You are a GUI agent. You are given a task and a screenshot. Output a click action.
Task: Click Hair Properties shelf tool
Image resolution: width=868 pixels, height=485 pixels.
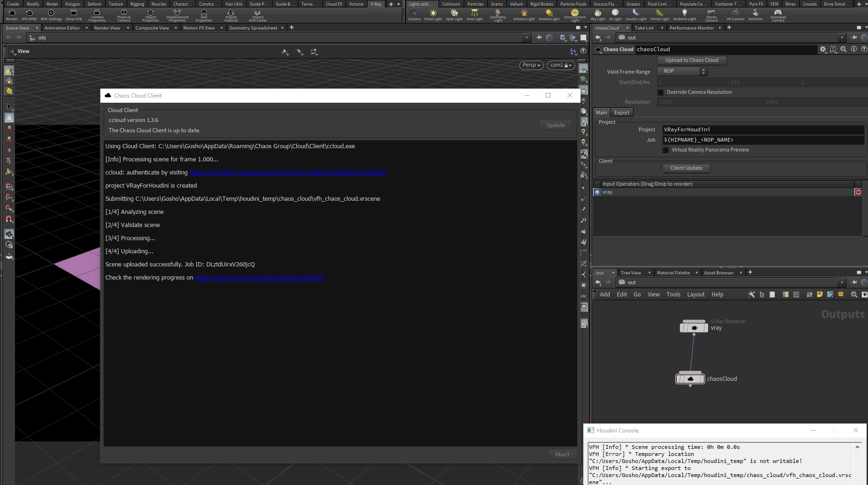(204, 15)
